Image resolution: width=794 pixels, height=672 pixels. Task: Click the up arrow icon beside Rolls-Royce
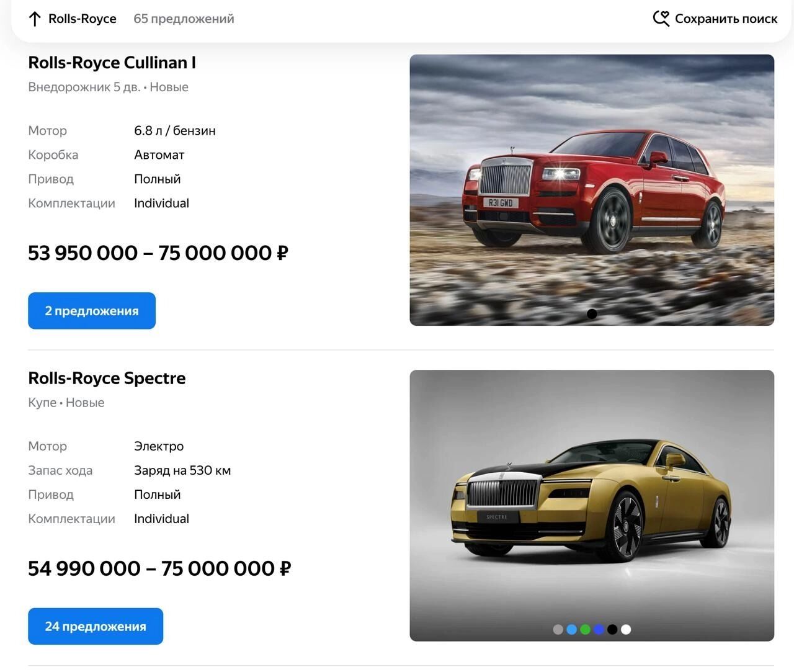35,19
